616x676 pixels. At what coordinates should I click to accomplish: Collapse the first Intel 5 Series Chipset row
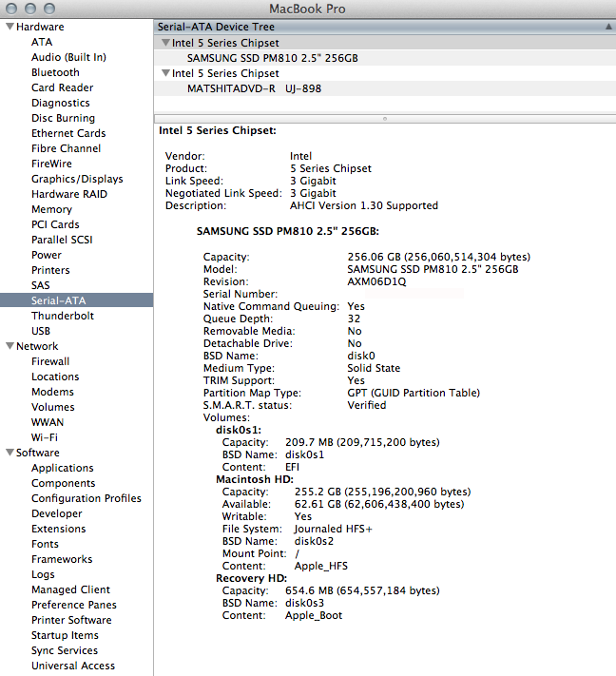[165, 43]
